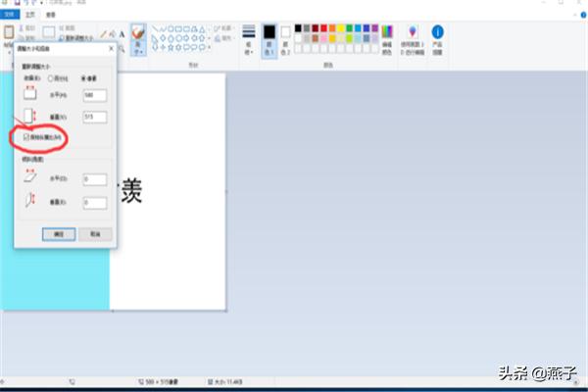This screenshot has width=588, height=392.
Task: Click the save icon in title bar
Action: pyautogui.click(x=18, y=3)
